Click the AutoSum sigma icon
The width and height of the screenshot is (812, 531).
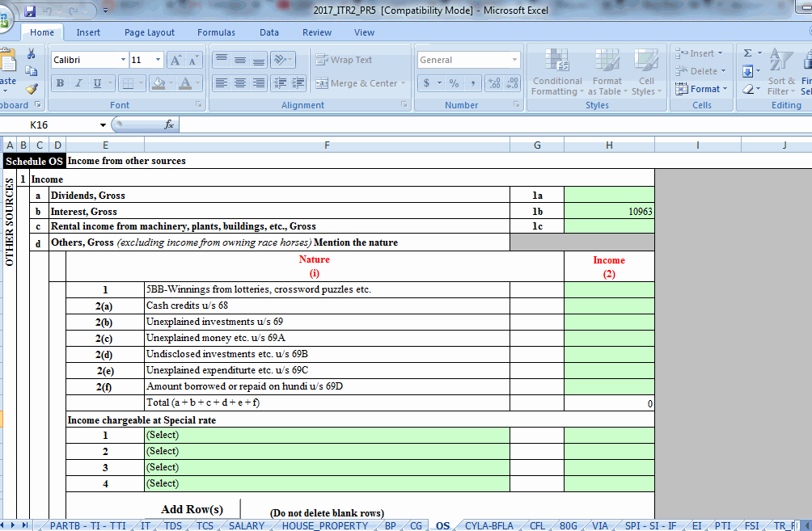point(747,53)
